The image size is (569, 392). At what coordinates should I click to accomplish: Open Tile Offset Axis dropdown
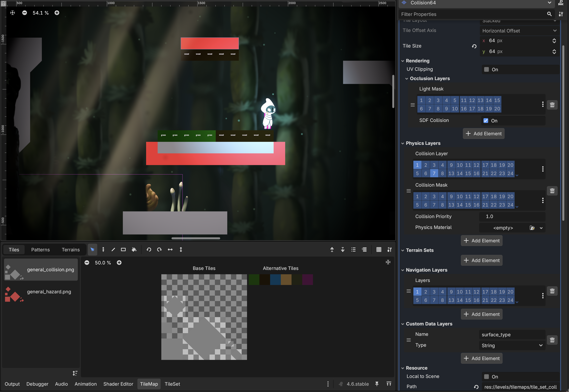point(519,31)
